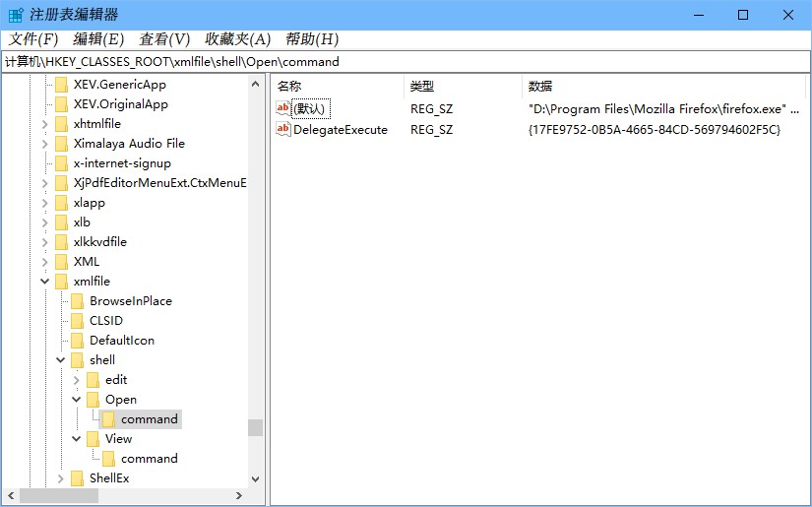Expand the edit tree node
This screenshot has width=812, height=507.
[x=76, y=380]
